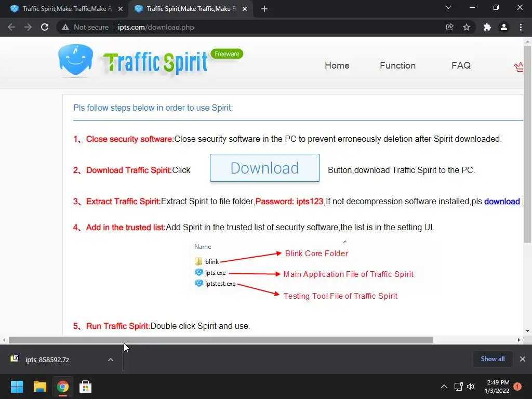
Task: Open the notification badge in taskbar
Action: [517, 387]
